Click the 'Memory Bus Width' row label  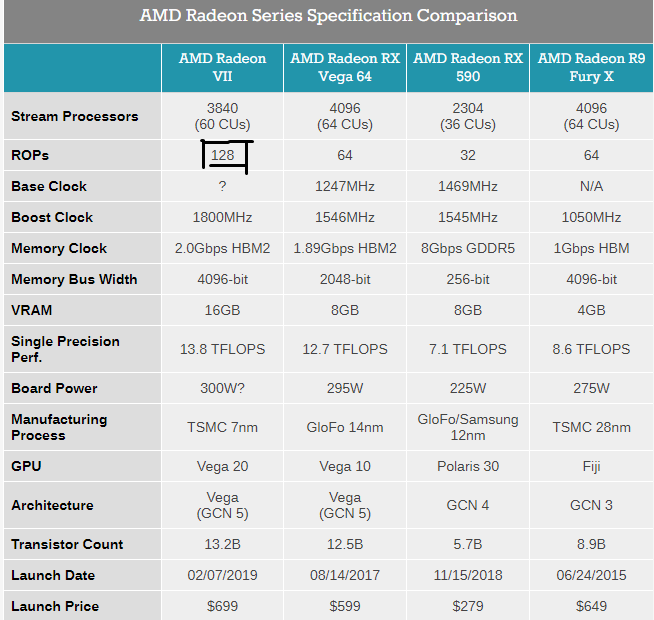tap(74, 279)
